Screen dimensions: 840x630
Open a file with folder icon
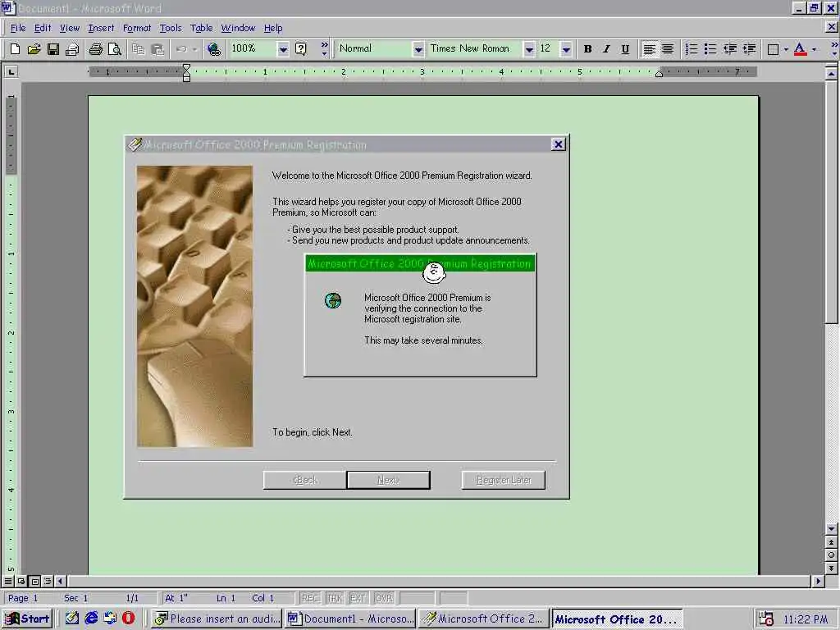pyautogui.click(x=34, y=49)
